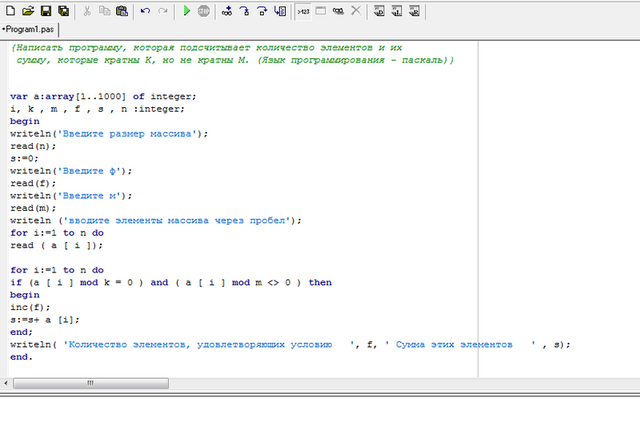Click the horizontal scrollbar left arrow

point(6,383)
